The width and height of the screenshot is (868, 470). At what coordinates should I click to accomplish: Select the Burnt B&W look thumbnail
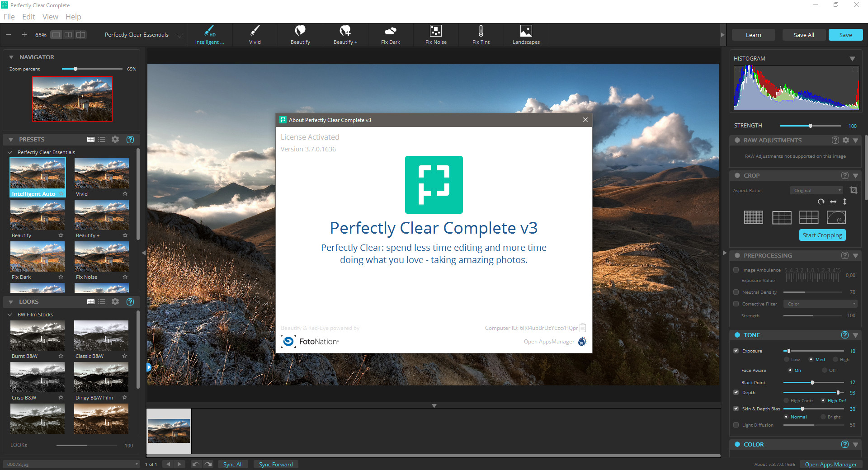pyautogui.click(x=38, y=335)
